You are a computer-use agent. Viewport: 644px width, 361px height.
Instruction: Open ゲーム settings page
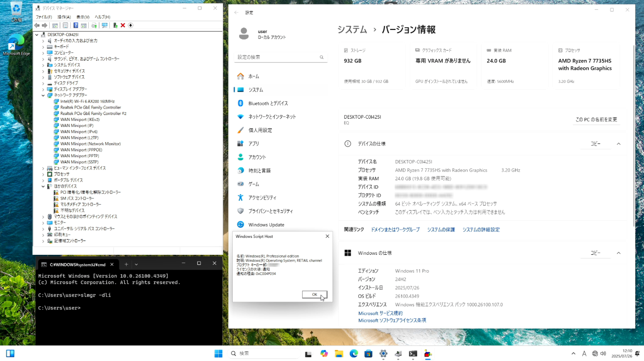pos(281,184)
